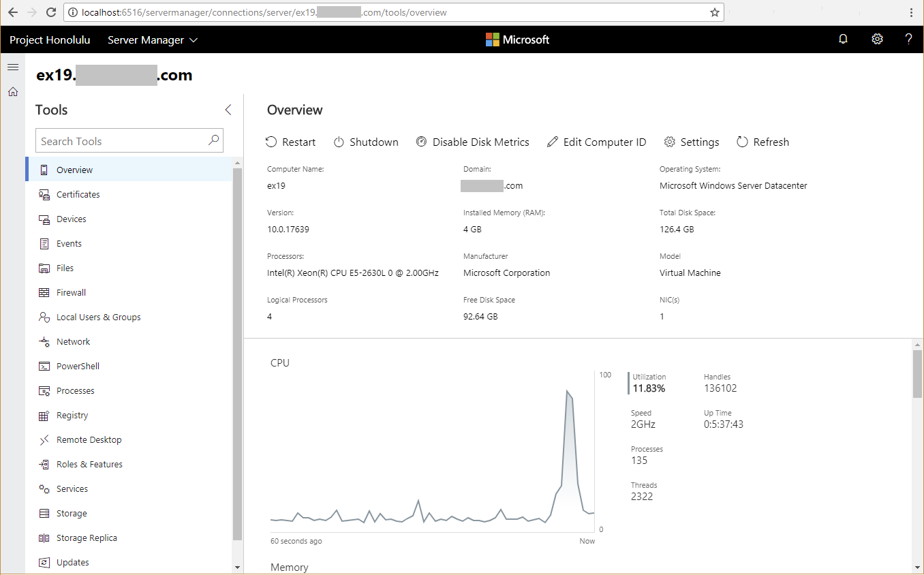Open the settings gear in the top bar
Image resolution: width=924 pixels, height=575 pixels.
[877, 39]
